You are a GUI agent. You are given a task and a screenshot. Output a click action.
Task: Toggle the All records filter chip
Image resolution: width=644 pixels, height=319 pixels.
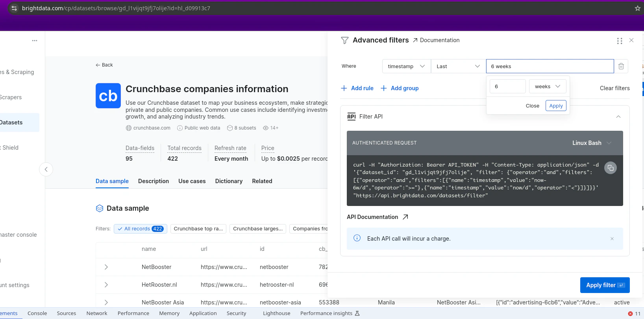coord(141,229)
